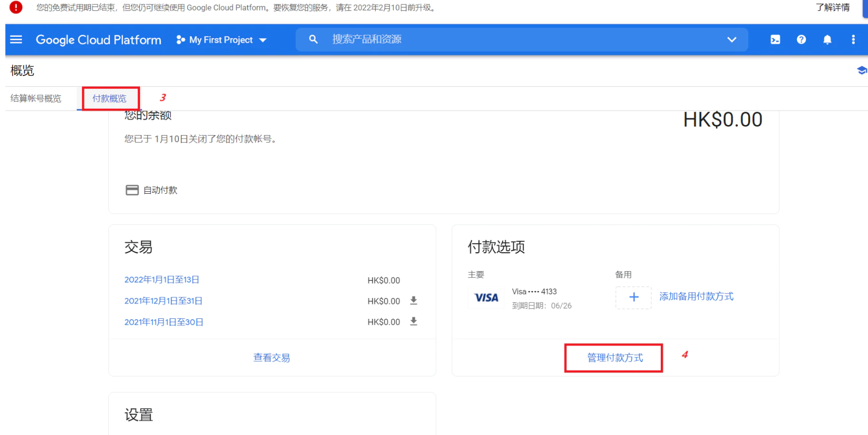868x435 pixels.
Task: Expand the search bar dropdown arrow
Action: click(x=731, y=40)
